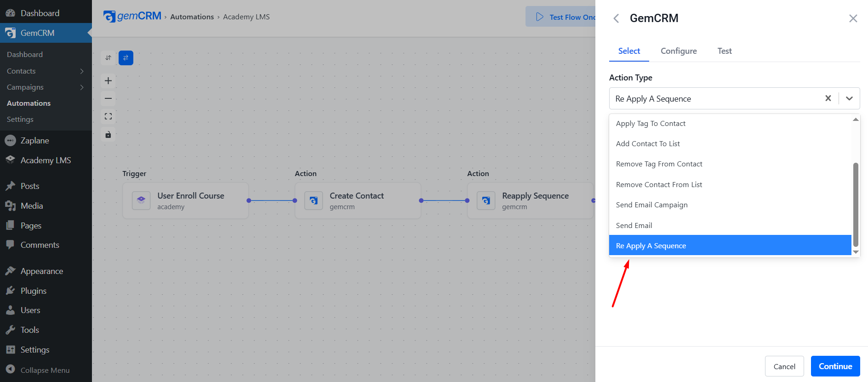Open GemCRM Dashboard submenu link

click(x=25, y=54)
